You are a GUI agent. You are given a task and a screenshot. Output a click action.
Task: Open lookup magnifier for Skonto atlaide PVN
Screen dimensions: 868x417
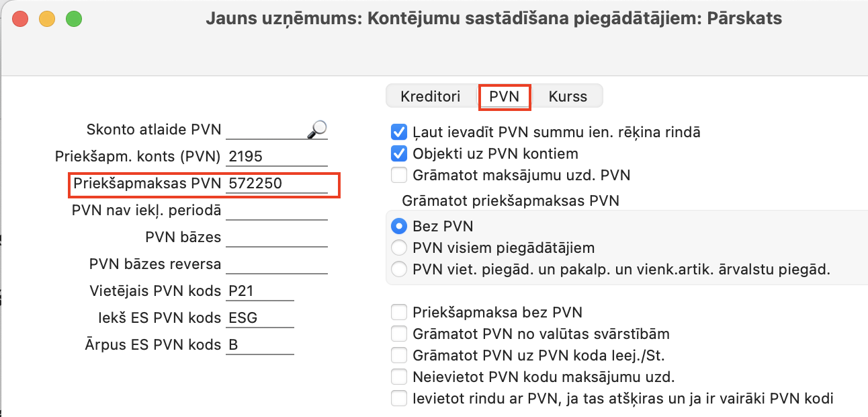(x=316, y=129)
